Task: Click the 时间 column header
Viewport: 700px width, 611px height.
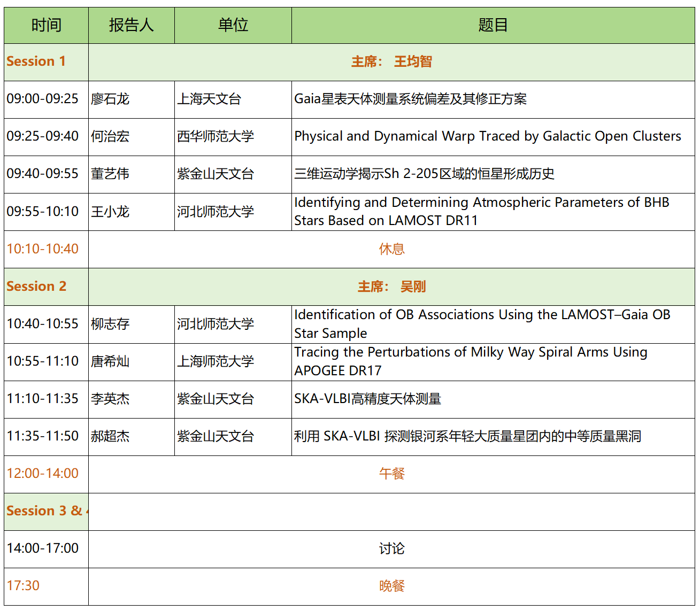Action: 46,25
